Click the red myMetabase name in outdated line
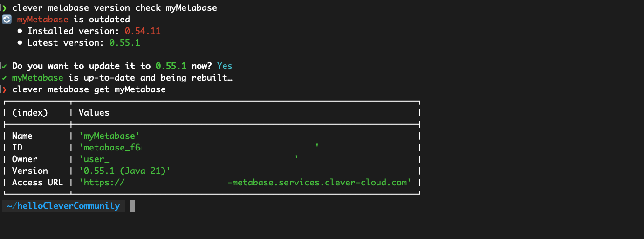The height and width of the screenshot is (239, 644). pyautogui.click(x=42, y=20)
